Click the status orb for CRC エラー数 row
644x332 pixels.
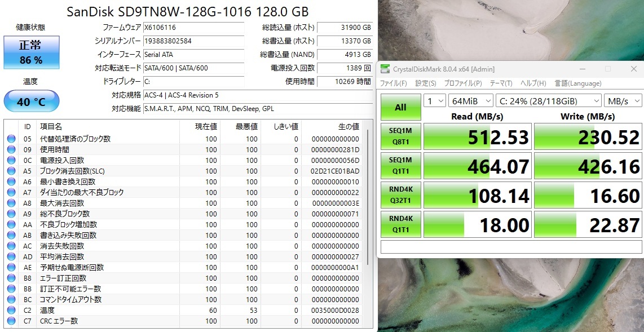11,321
